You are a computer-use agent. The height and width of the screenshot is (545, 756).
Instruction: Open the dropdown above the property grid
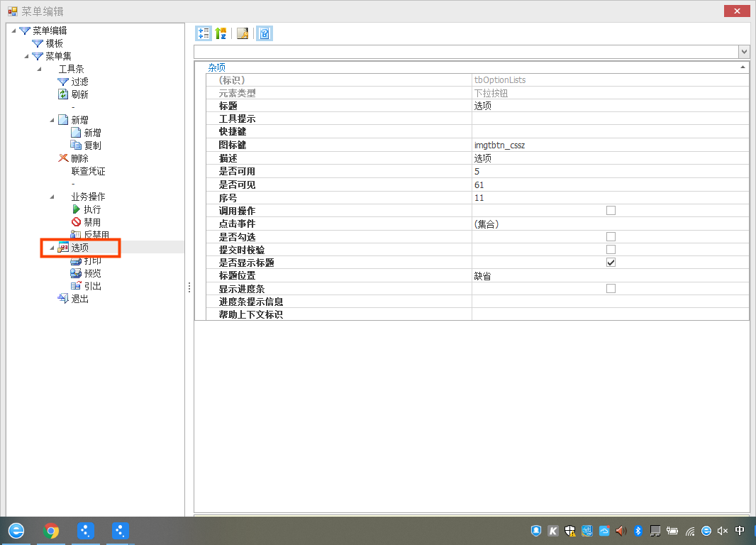pyautogui.click(x=743, y=51)
